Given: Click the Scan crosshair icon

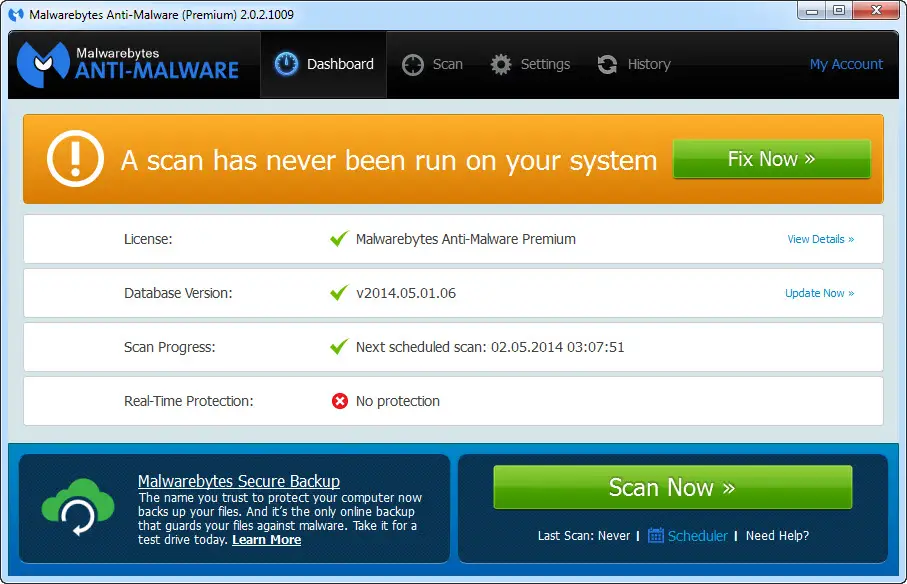Looking at the screenshot, I should click(413, 64).
